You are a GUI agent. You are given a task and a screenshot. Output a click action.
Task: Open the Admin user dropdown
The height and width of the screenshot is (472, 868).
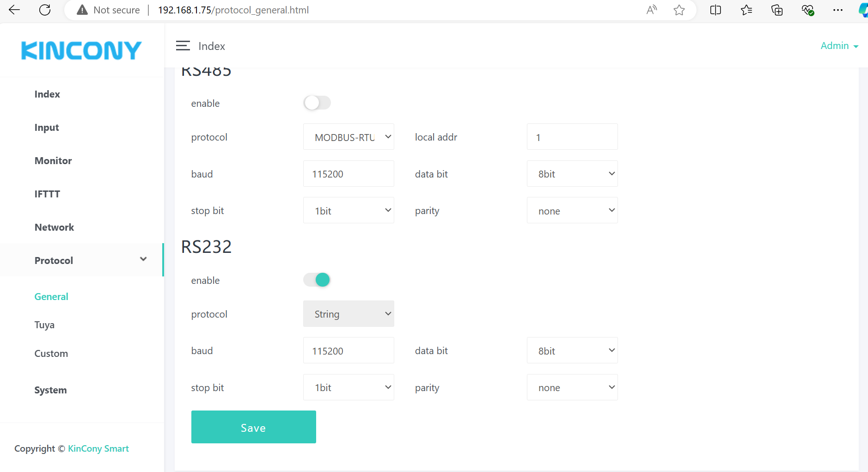coord(839,46)
